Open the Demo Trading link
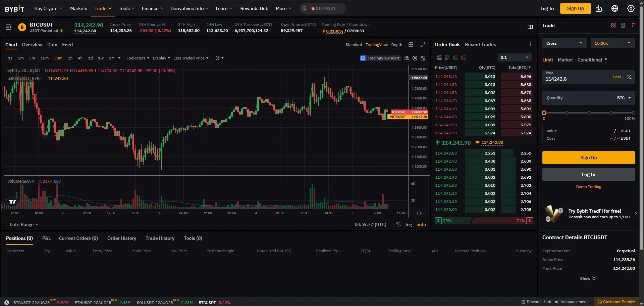This screenshot has height=306, width=644. (588, 187)
